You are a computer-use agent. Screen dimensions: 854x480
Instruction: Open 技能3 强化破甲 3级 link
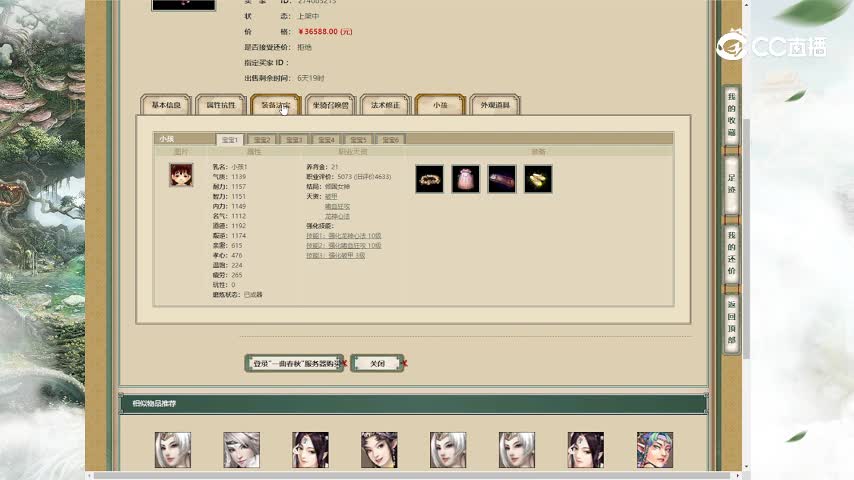coord(336,256)
